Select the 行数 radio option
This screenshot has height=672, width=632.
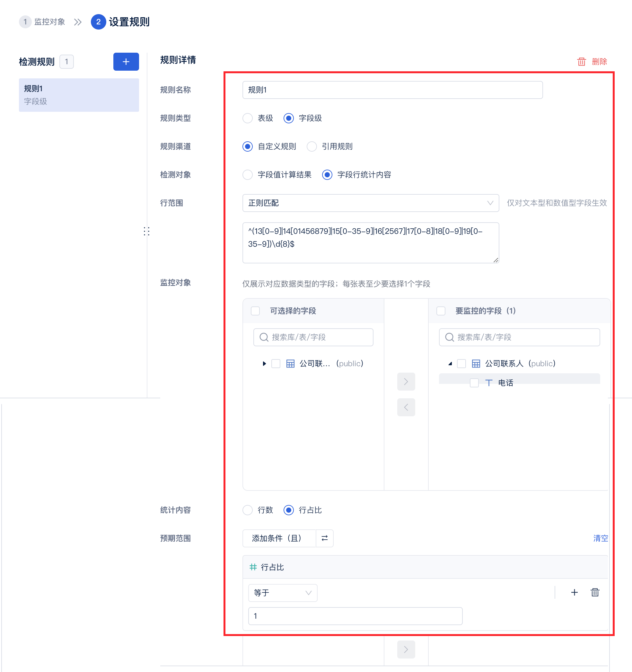248,510
